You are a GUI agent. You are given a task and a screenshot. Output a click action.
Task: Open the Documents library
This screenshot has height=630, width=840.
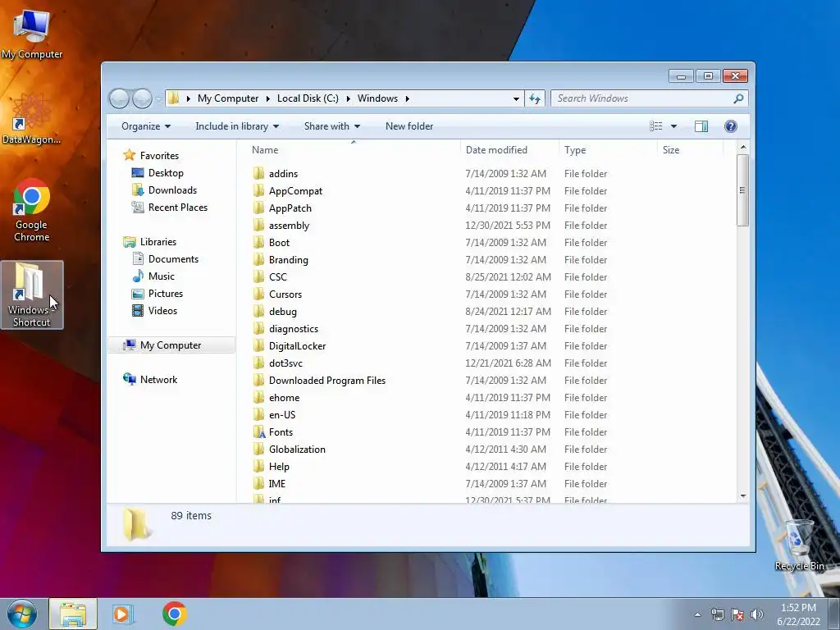tap(173, 259)
